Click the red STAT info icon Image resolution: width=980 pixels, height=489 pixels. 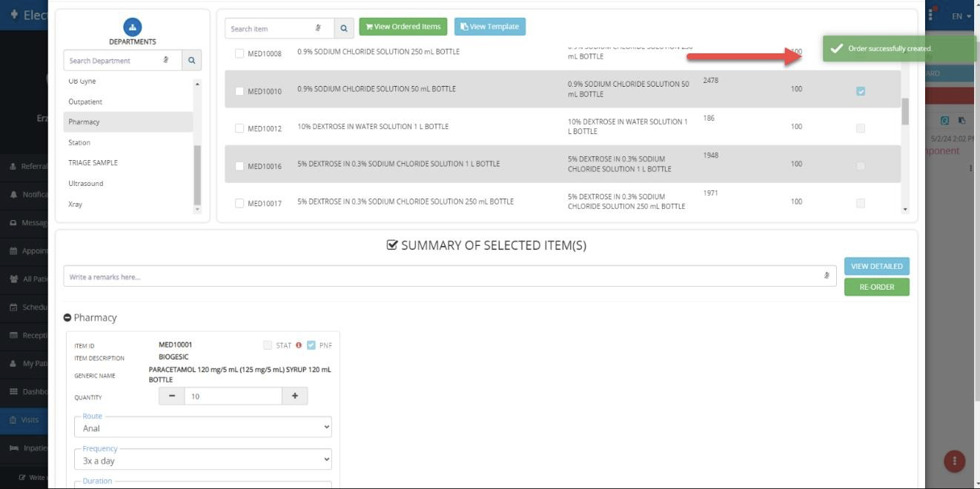(299, 345)
